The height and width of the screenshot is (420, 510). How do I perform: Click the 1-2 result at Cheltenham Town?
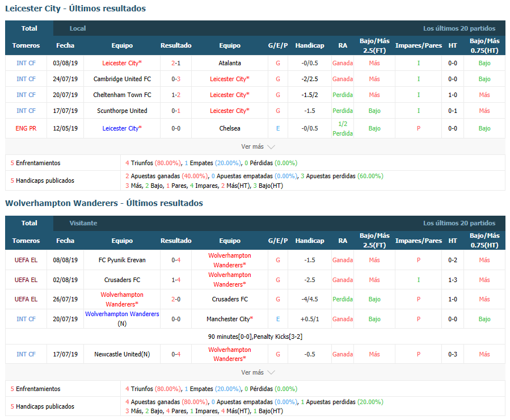point(176,95)
